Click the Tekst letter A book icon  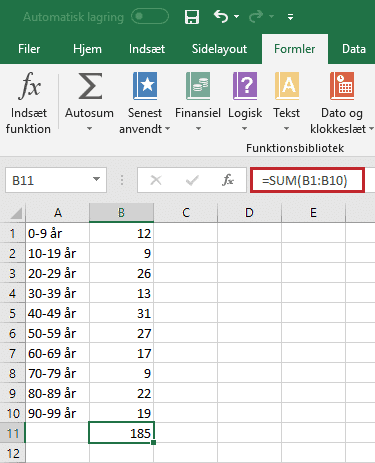click(287, 86)
